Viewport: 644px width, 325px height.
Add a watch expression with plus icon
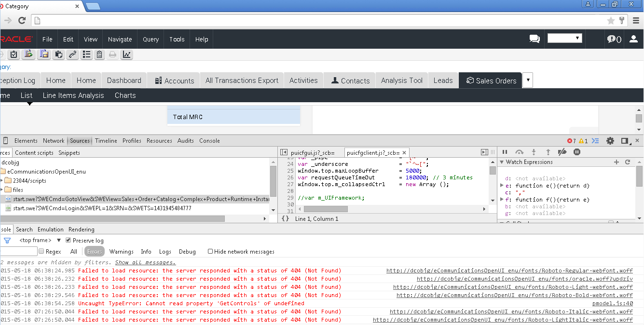[617, 162]
